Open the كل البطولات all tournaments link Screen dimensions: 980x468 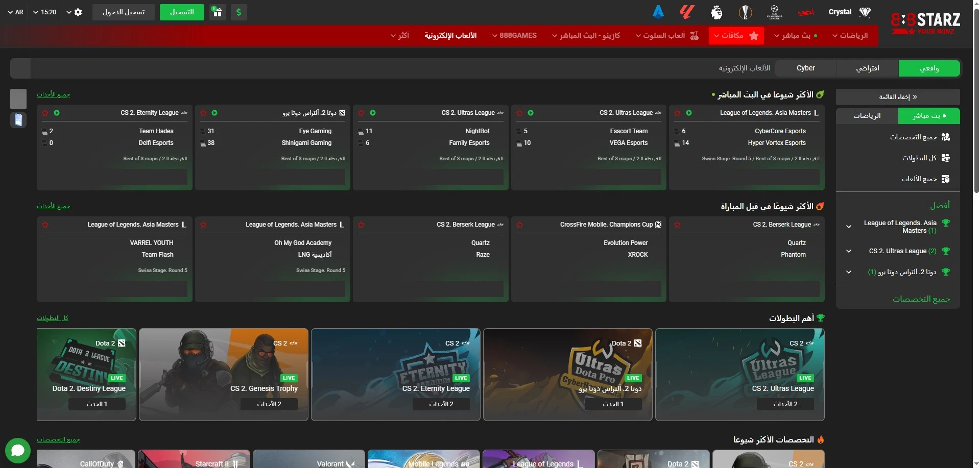point(53,318)
